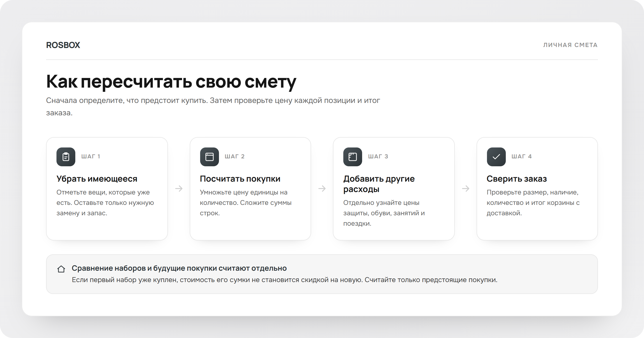Image resolution: width=644 pixels, height=338 pixels.
Task: Click the clipboard icon for Шаг 1
Action: pyautogui.click(x=66, y=157)
